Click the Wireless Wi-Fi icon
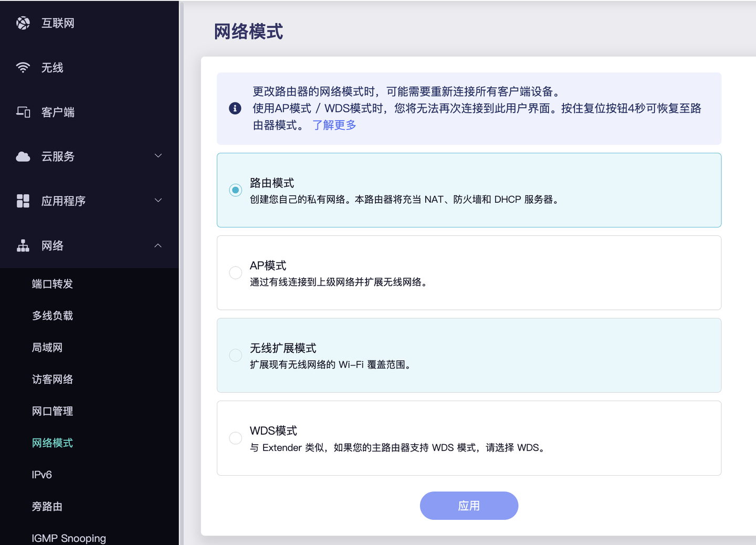The height and width of the screenshot is (545, 756). 23,68
